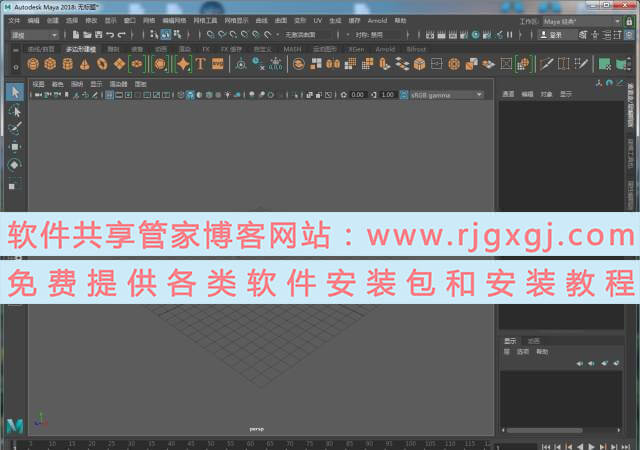Create a polygon torus from the shelf
Image resolution: width=640 pixels, height=450 pixels.
pos(102,64)
